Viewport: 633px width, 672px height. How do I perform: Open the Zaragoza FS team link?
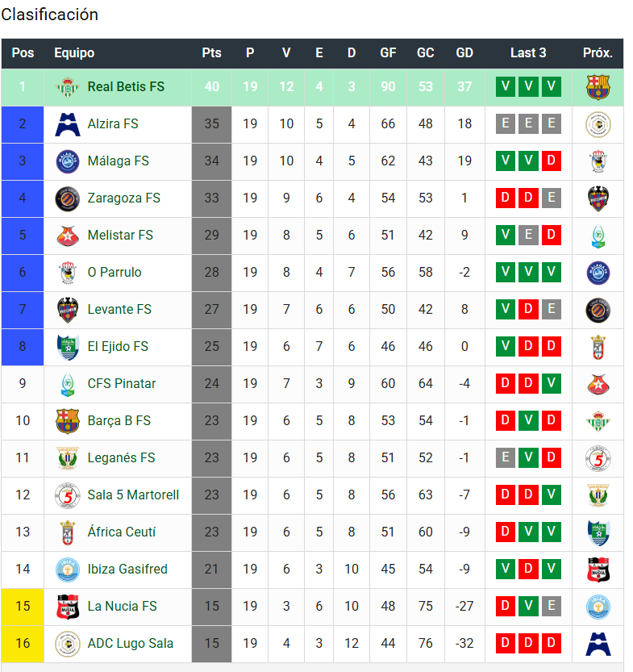point(123,198)
